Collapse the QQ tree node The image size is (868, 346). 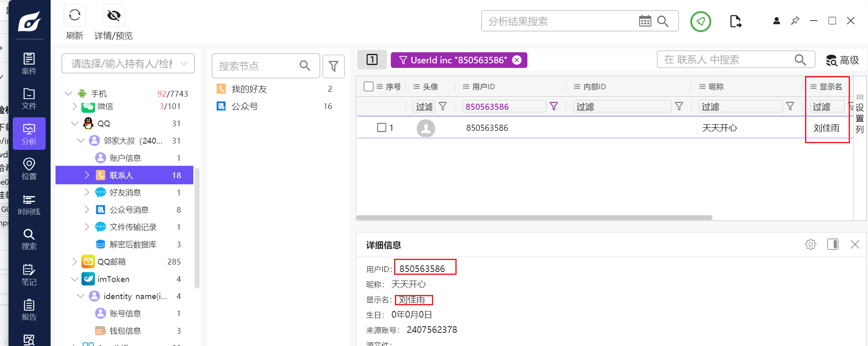(74, 123)
